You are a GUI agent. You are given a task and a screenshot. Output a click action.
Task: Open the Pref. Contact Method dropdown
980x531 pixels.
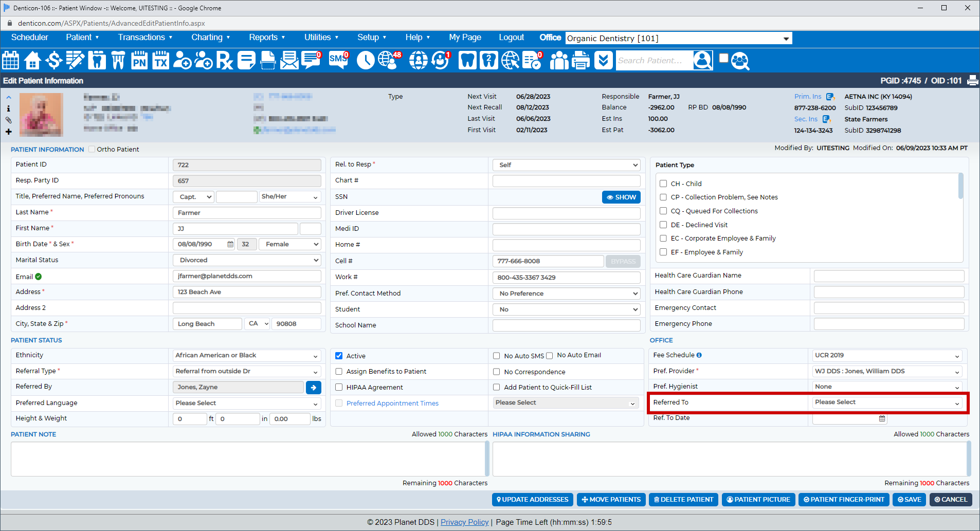[x=566, y=294]
